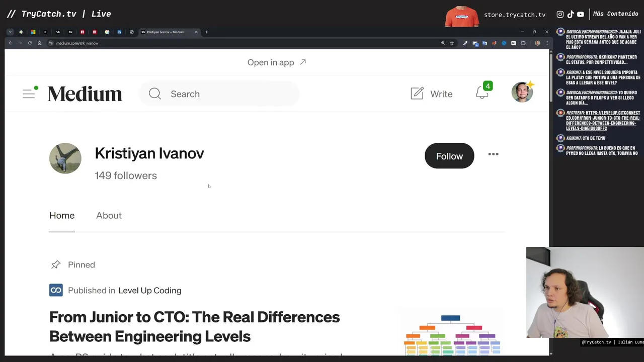This screenshot has height=362, width=644.
Task: Open the tab search dropdown
Action: point(10,32)
